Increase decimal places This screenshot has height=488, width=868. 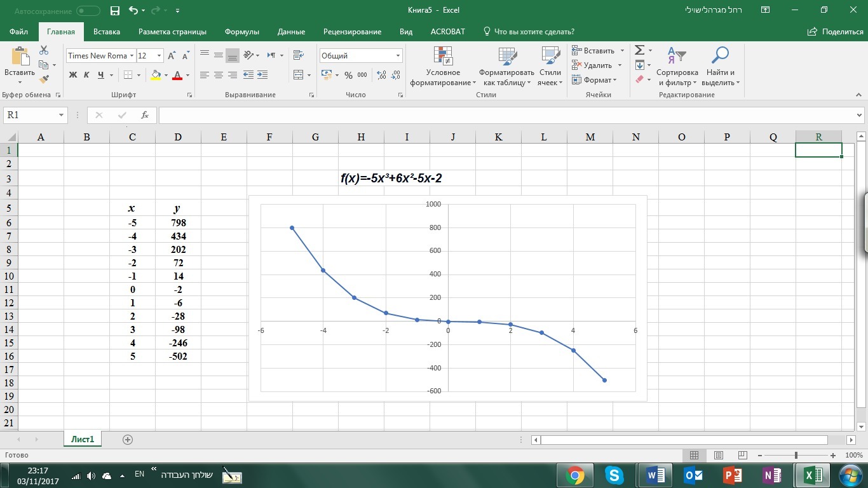[x=381, y=75]
